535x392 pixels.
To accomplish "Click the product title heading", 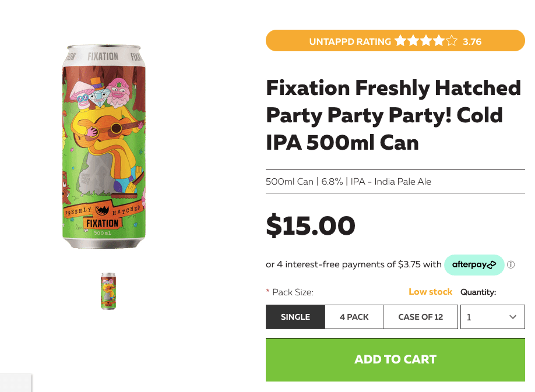I will (x=393, y=115).
